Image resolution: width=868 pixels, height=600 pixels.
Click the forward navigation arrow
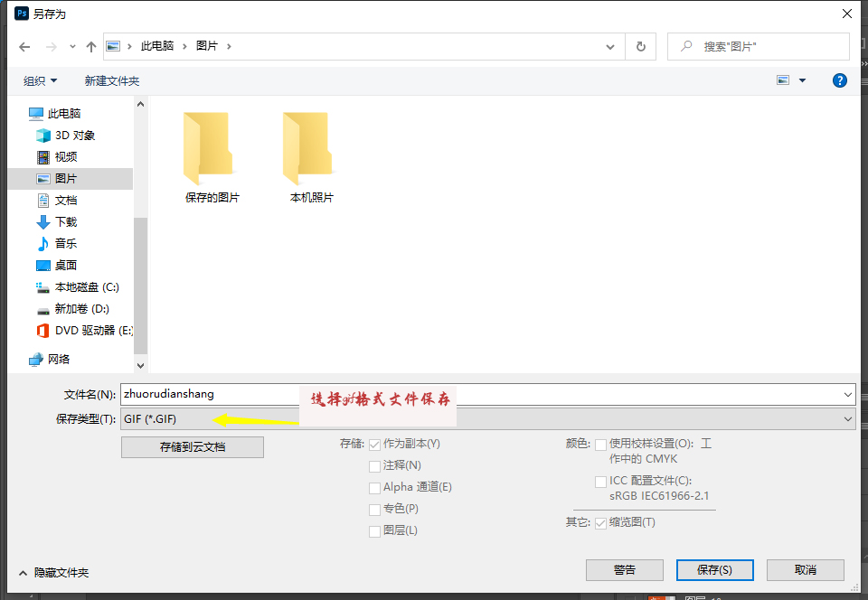click(50, 46)
